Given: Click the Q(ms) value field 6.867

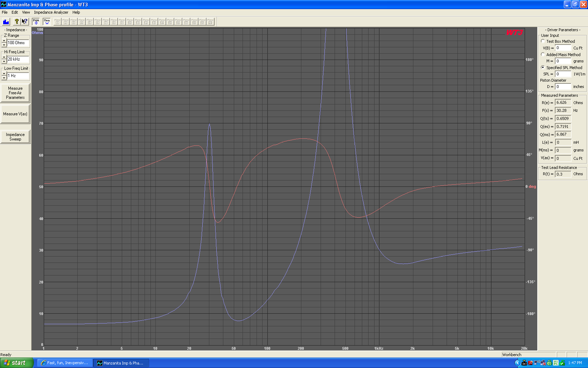Looking at the screenshot, I should 563,135.
